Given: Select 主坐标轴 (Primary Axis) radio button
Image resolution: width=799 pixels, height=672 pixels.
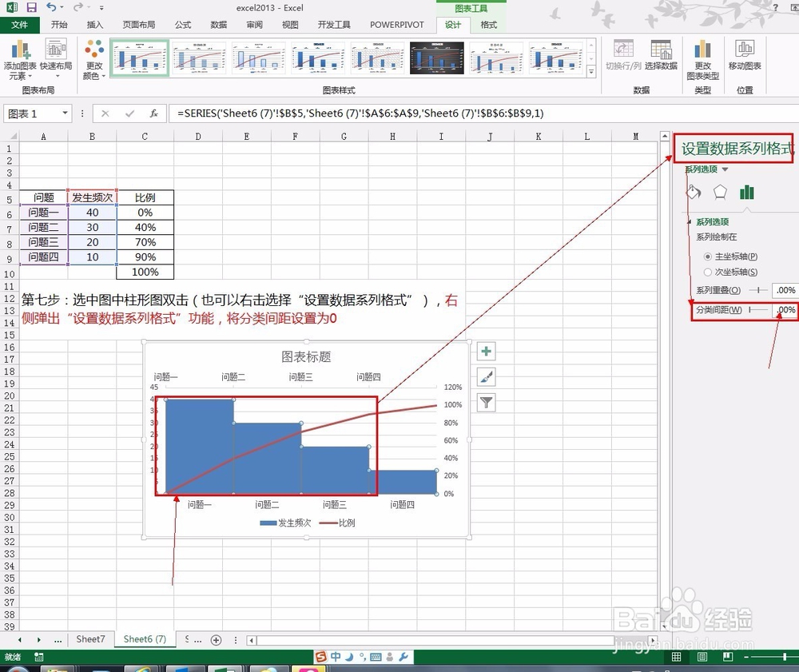Looking at the screenshot, I should pyautogui.click(x=707, y=256).
